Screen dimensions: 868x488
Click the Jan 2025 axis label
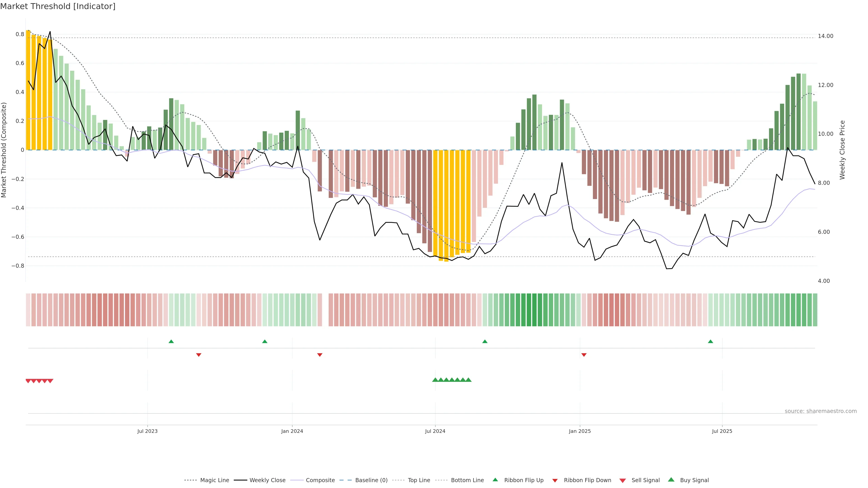pyautogui.click(x=580, y=431)
